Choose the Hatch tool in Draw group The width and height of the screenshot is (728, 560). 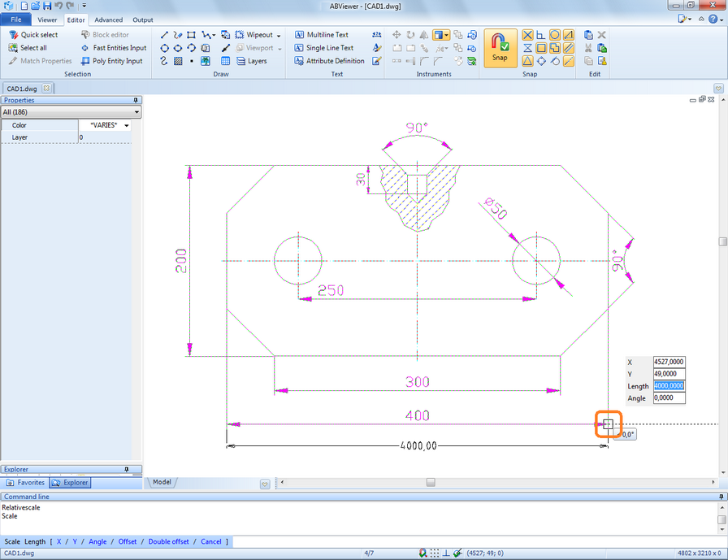(x=178, y=61)
